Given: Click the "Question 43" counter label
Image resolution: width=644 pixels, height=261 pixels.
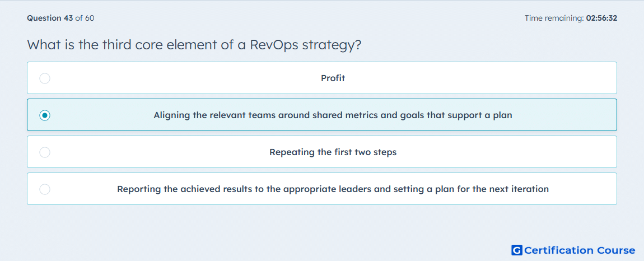Looking at the screenshot, I should click(50, 18).
